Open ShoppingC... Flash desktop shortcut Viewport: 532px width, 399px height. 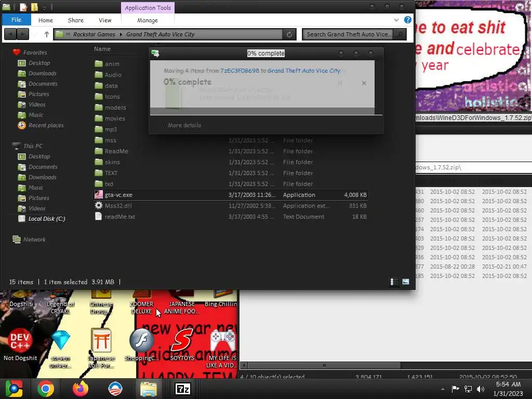click(141, 344)
